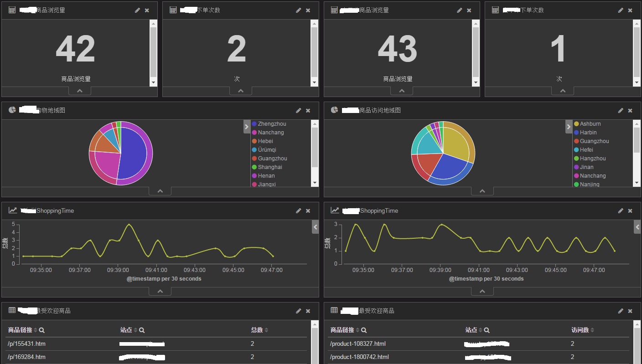Collapse the panel showing 43
The width and height of the screenshot is (642, 364).
402,91
